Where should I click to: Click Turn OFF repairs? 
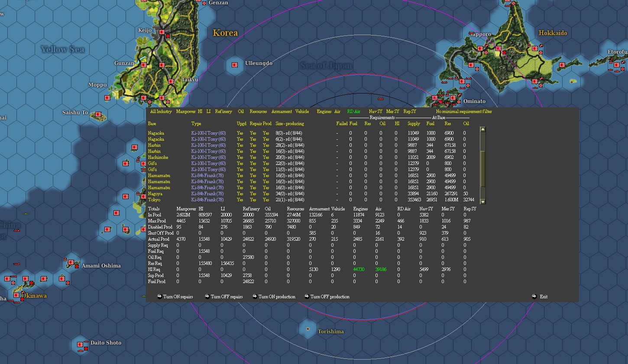pos(223,297)
